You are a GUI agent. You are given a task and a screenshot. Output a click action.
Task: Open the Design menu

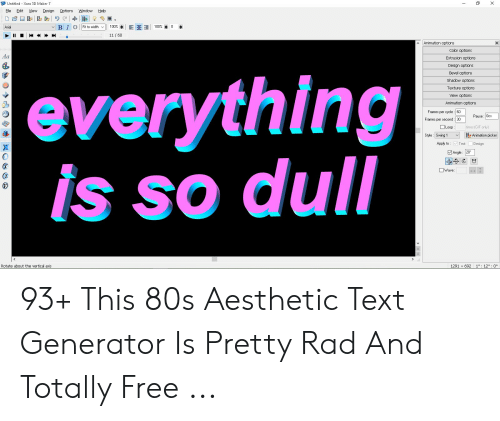[x=48, y=11]
